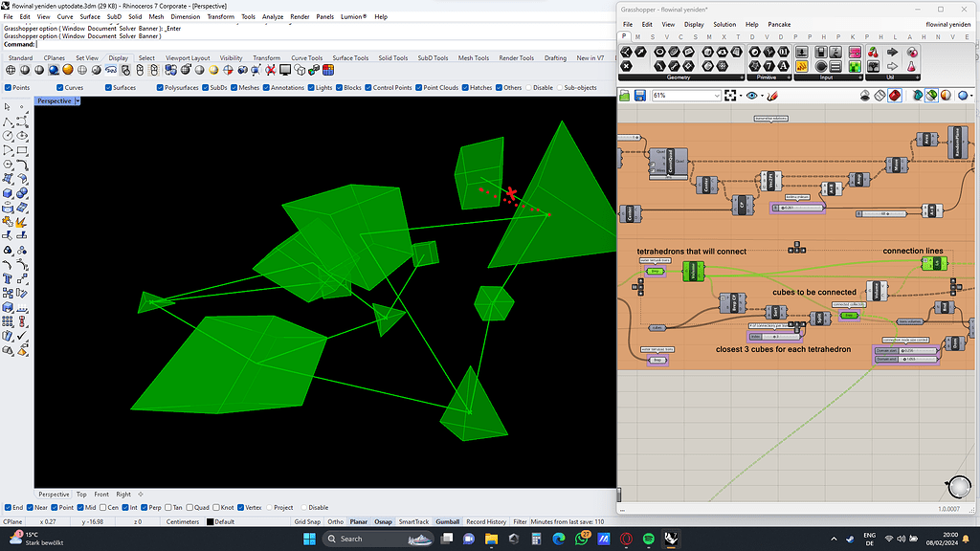Disable the End object snap
980x551 pixels.
(x=9, y=507)
